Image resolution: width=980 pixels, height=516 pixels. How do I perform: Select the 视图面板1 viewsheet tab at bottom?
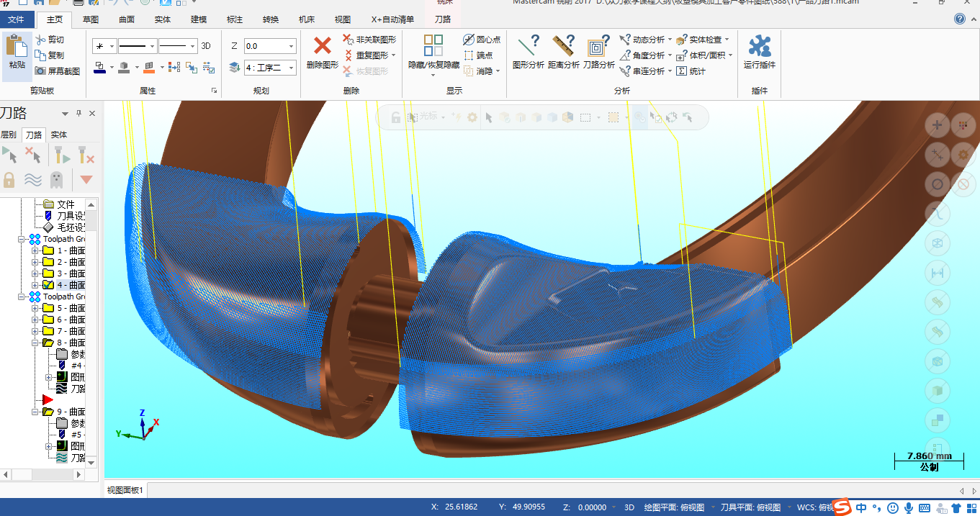coord(125,490)
